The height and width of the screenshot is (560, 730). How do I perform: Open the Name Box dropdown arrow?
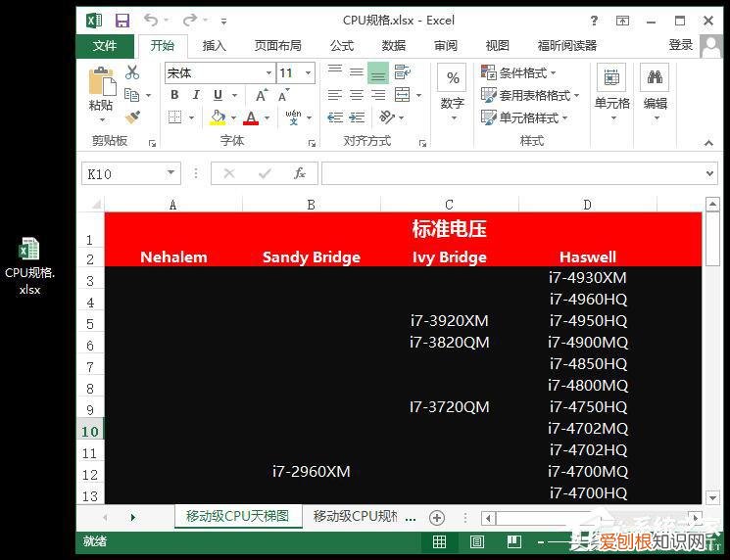click(171, 173)
